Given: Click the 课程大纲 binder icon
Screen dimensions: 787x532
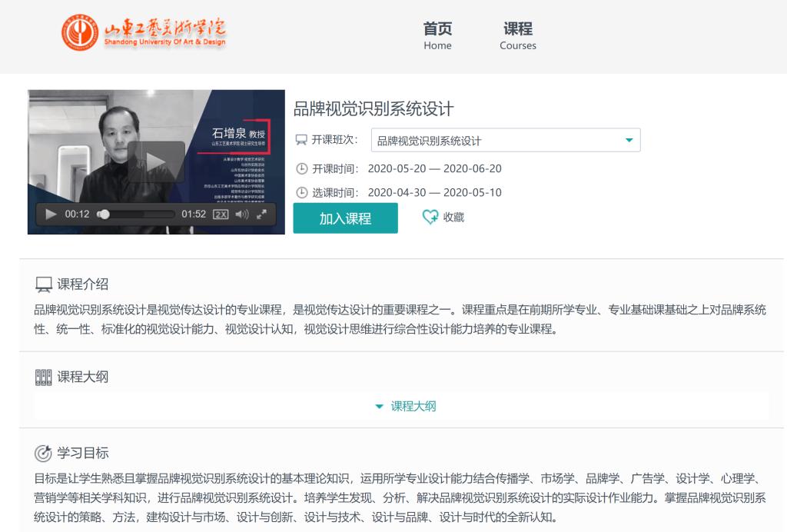Looking at the screenshot, I should [x=44, y=377].
